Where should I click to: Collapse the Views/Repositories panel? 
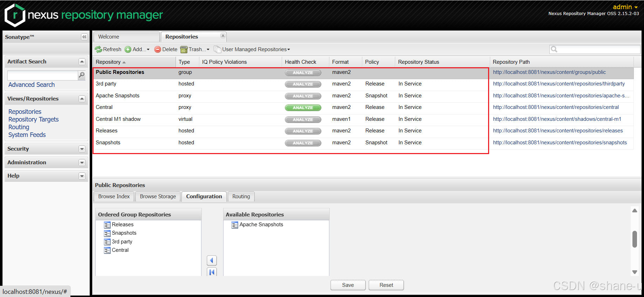[82, 99]
